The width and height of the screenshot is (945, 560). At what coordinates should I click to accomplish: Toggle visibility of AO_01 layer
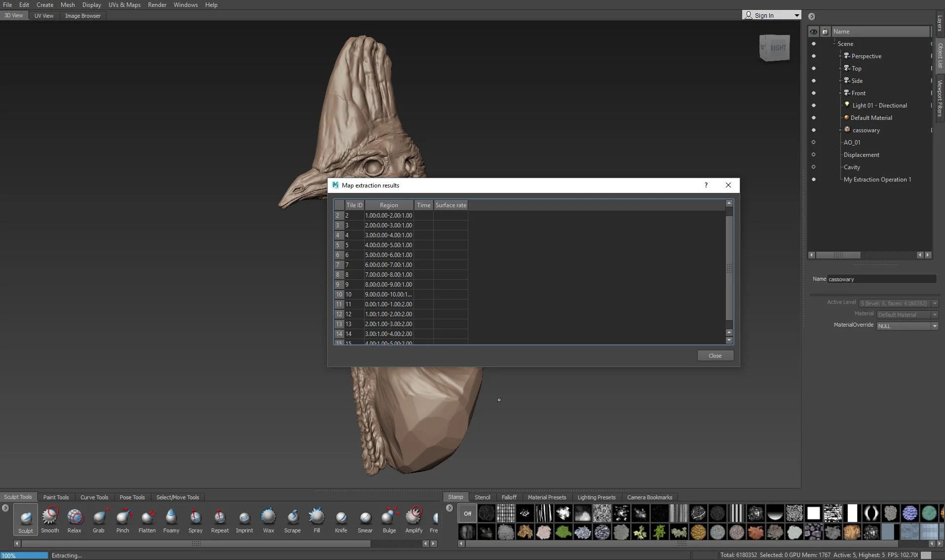(x=814, y=142)
